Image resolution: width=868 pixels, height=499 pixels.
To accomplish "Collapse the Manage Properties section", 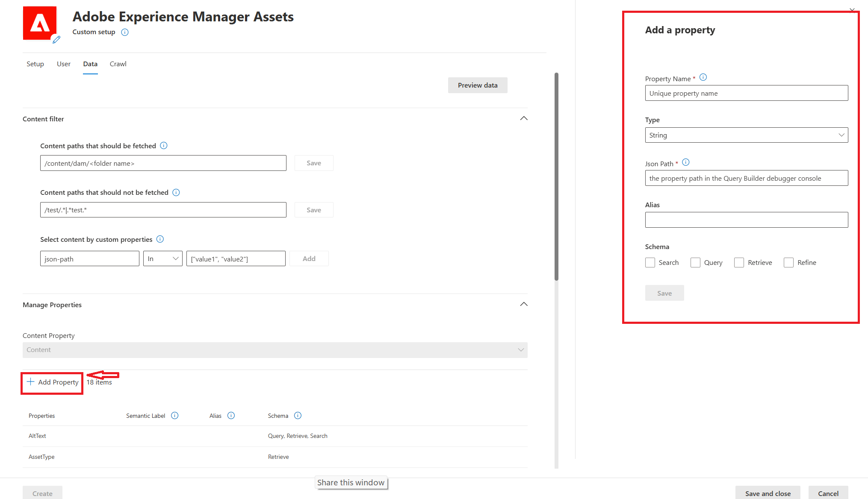I will tap(524, 304).
